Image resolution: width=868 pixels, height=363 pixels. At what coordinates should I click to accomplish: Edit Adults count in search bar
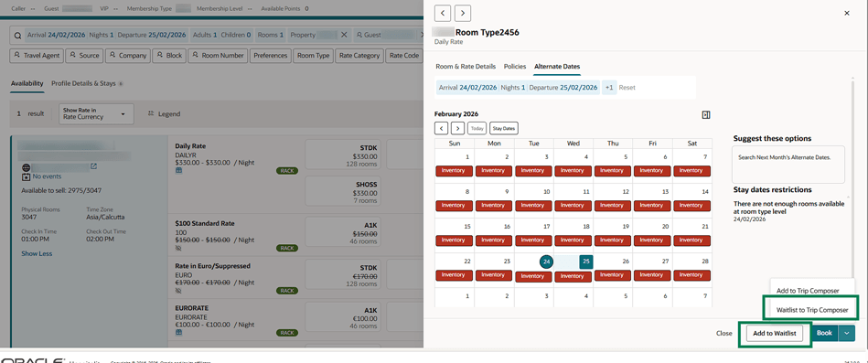pyautogui.click(x=205, y=35)
